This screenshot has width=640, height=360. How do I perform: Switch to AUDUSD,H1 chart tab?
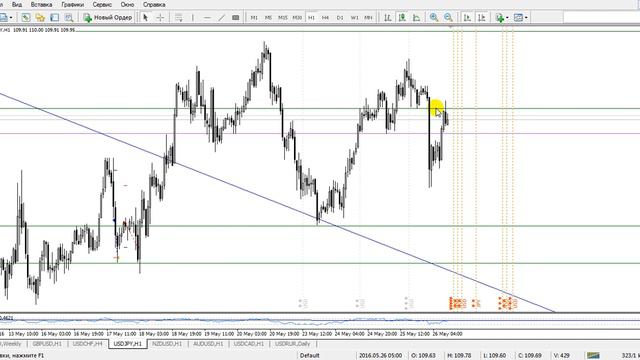[x=208, y=344]
